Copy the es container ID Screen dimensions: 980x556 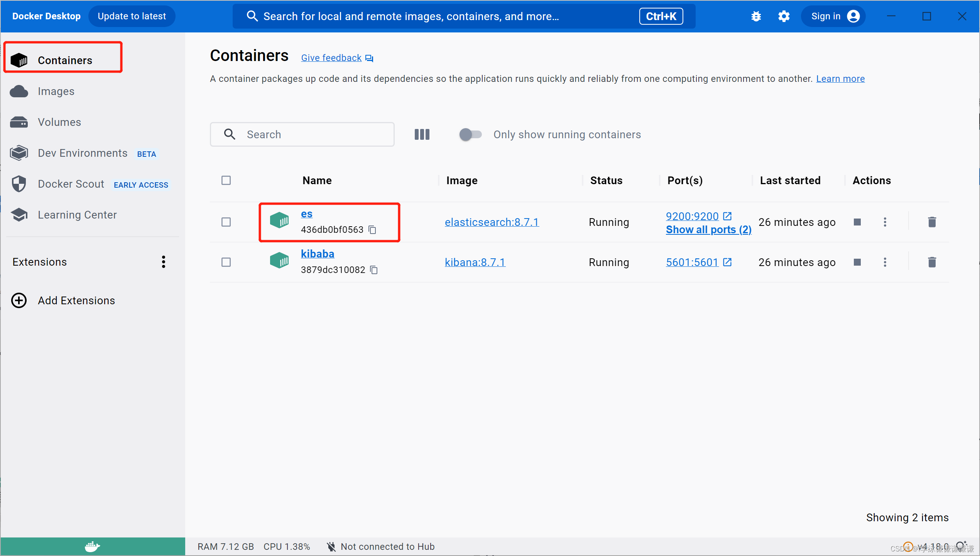[372, 230]
